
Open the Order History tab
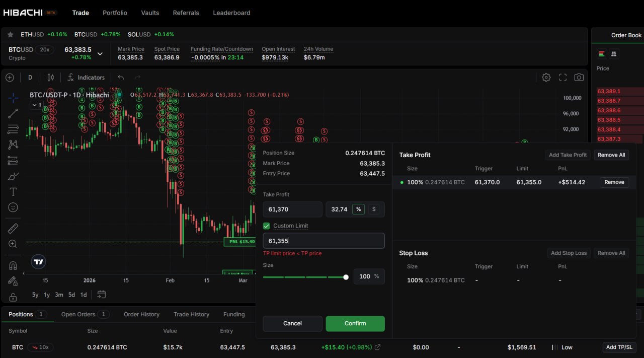coord(141,314)
